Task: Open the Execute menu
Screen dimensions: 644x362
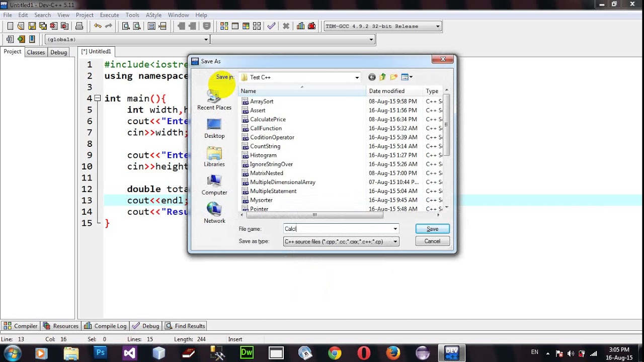Action: [110, 15]
